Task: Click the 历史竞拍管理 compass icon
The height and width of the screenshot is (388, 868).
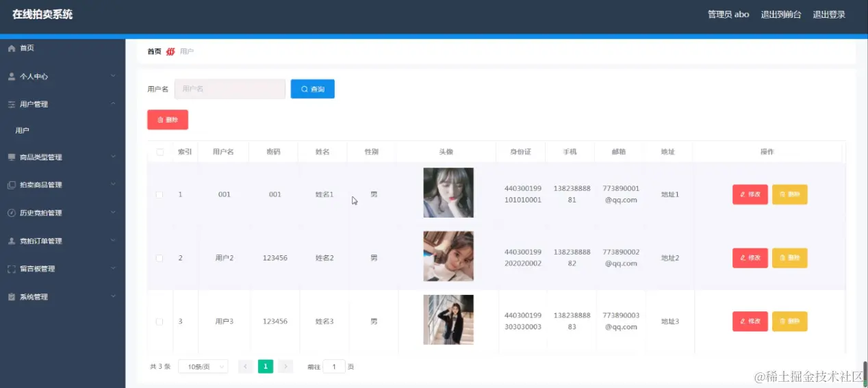Action: coord(11,213)
